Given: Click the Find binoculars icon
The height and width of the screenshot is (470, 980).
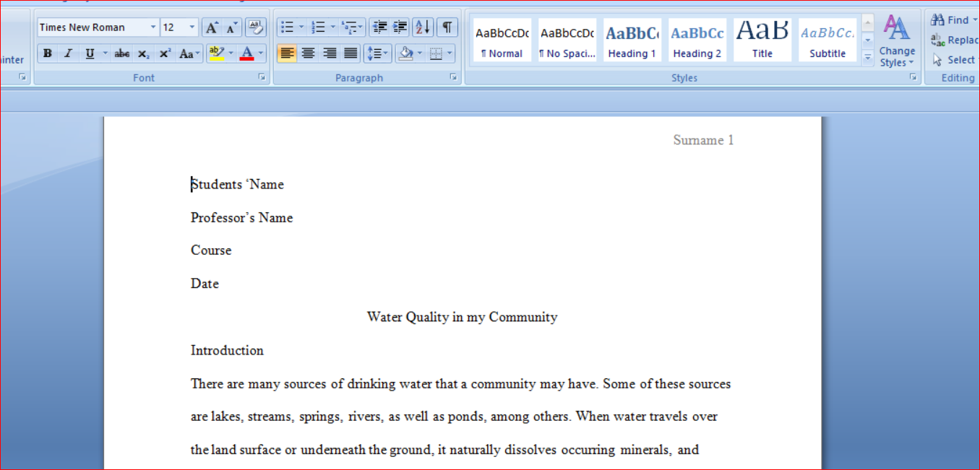Looking at the screenshot, I should click(x=938, y=20).
